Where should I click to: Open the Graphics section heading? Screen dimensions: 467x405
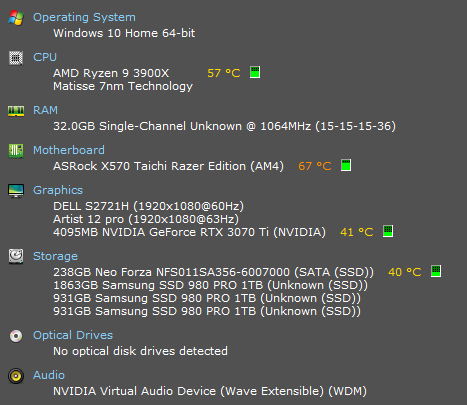(x=58, y=190)
